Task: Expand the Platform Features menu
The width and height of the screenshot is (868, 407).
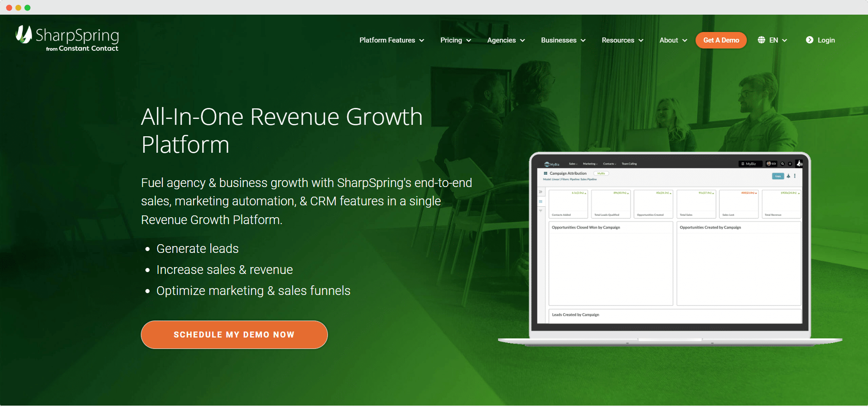Action: pos(392,40)
